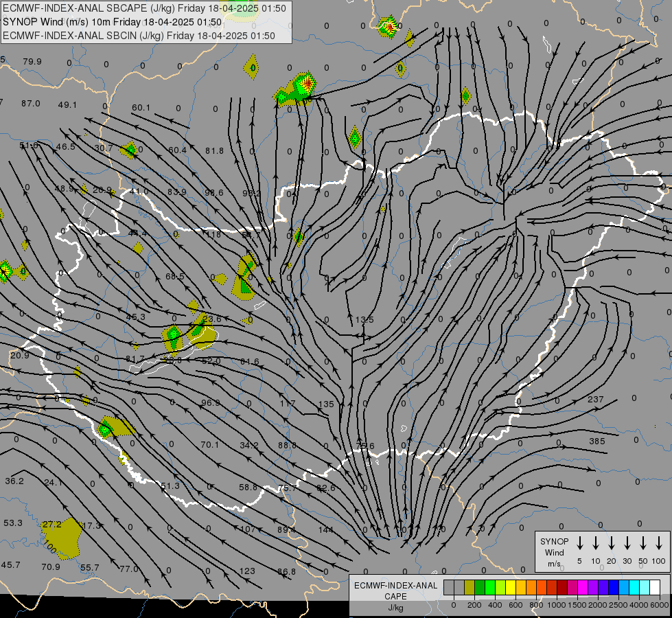Click the map value 385

(x=597, y=442)
